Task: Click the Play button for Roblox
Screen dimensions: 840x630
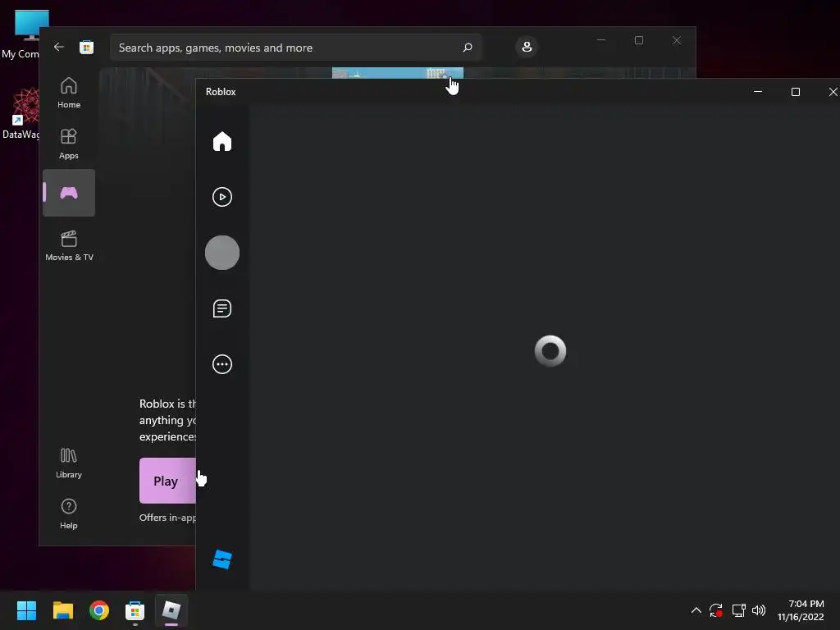Action: (x=167, y=481)
